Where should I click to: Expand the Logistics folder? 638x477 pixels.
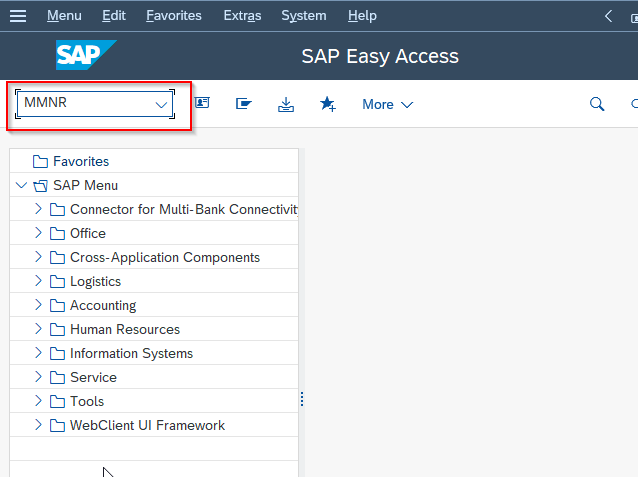coord(38,281)
